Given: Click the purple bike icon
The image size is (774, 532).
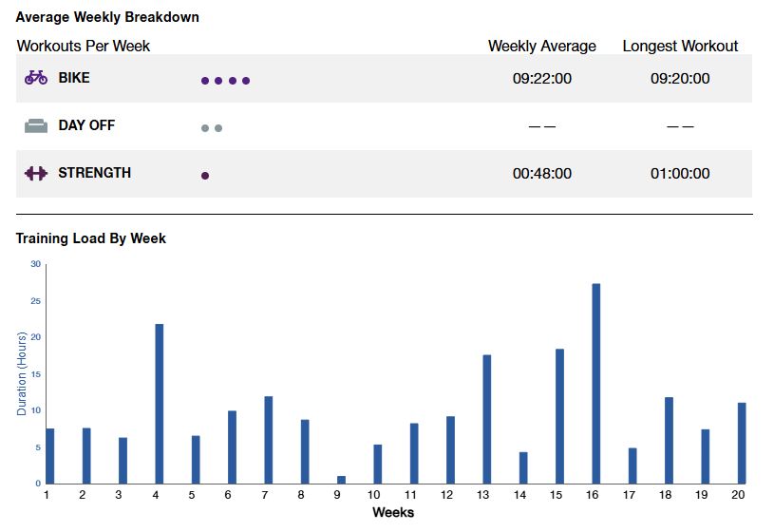Looking at the screenshot, I should [x=36, y=78].
